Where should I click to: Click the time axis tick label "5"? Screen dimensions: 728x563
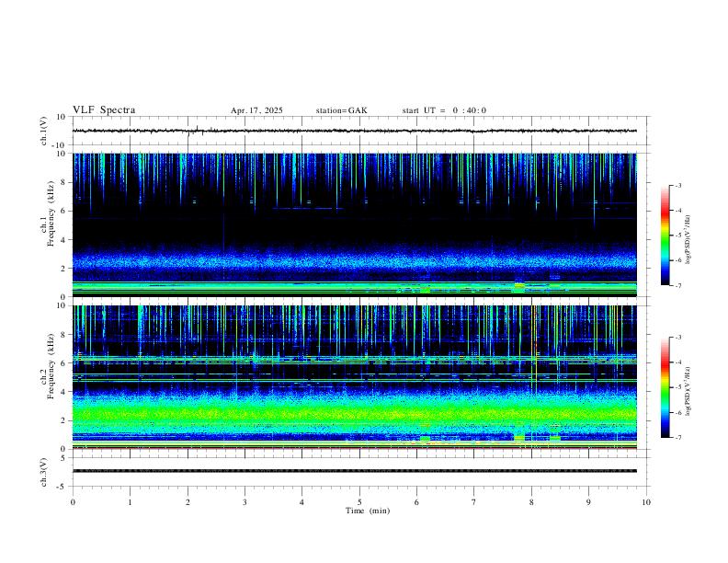tap(359, 502)
